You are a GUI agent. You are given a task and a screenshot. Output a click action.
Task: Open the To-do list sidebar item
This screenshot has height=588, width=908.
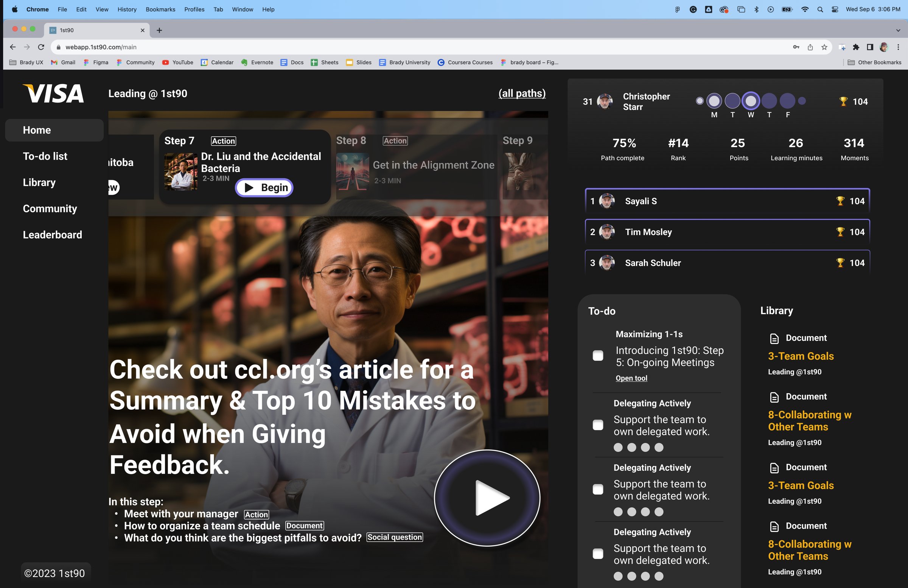(45, 156)
